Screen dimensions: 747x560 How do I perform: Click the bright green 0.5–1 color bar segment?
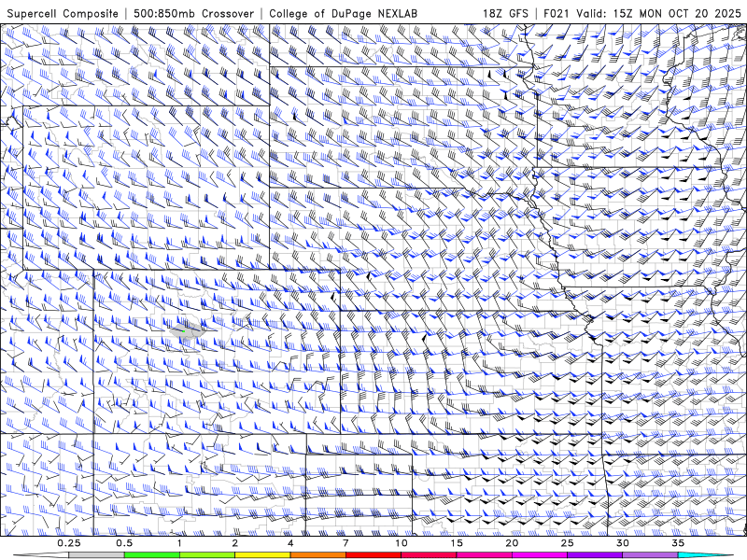(152, 555)
